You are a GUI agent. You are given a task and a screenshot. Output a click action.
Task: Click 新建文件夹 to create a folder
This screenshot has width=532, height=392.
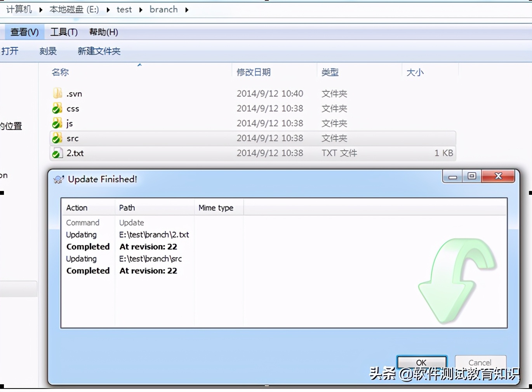(99, 51)
